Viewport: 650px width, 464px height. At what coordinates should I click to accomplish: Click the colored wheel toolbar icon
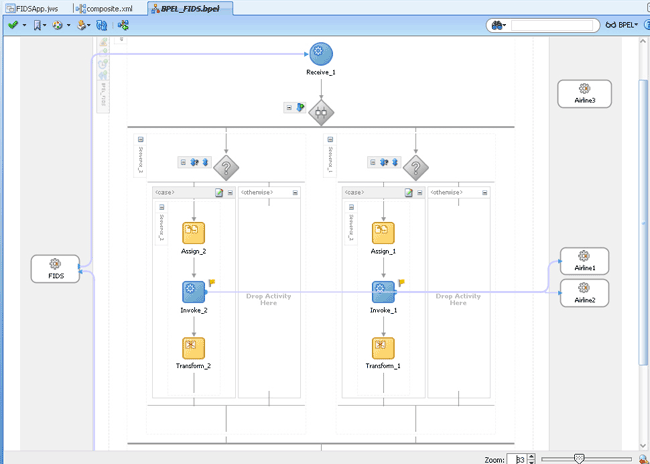coord(58,26)
